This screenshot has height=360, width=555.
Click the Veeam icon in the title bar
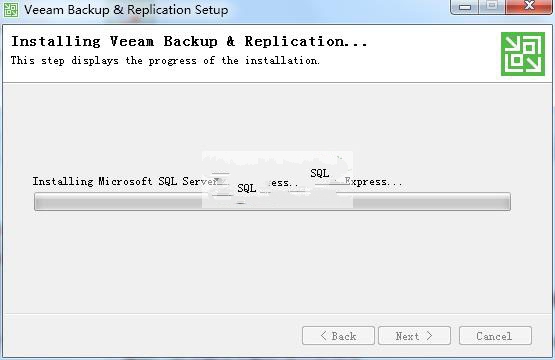point(11,10)
